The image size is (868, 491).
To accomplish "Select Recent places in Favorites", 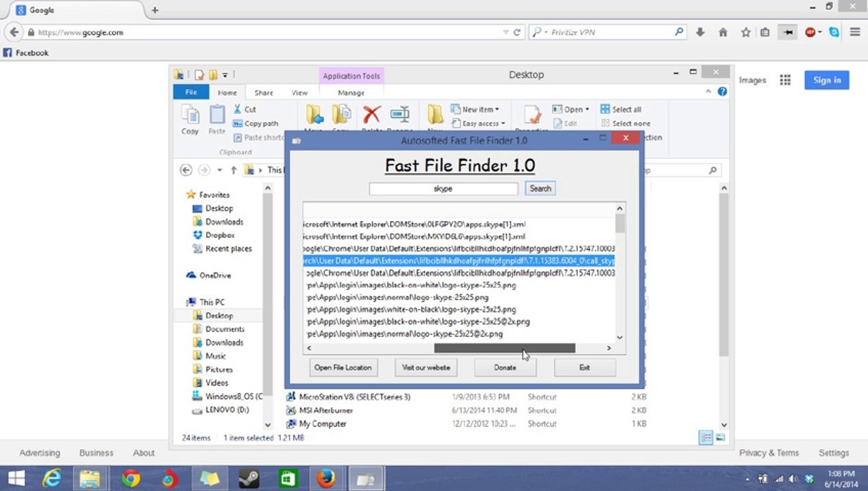I will (x=222, y=248).
